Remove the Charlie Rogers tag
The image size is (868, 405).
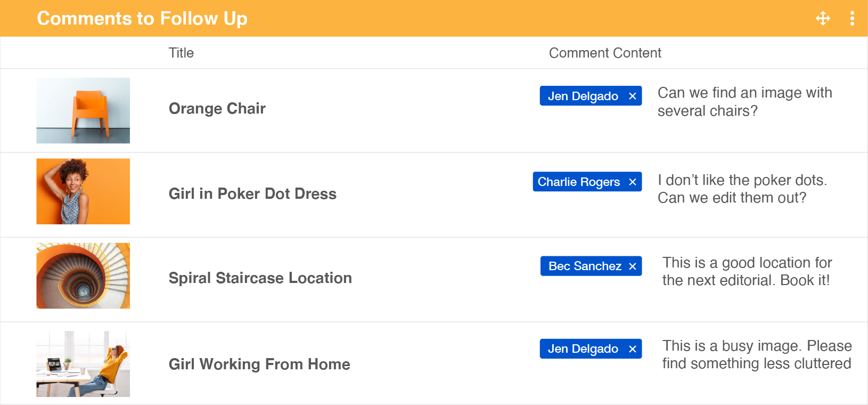tap(633, 182)
